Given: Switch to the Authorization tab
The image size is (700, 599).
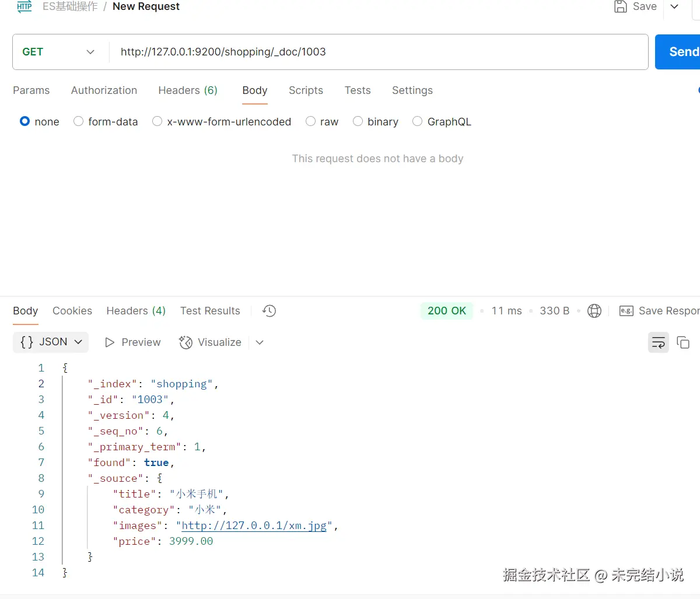Looking at the screenshot, I should pyautogui.click(x=104, y=90).
